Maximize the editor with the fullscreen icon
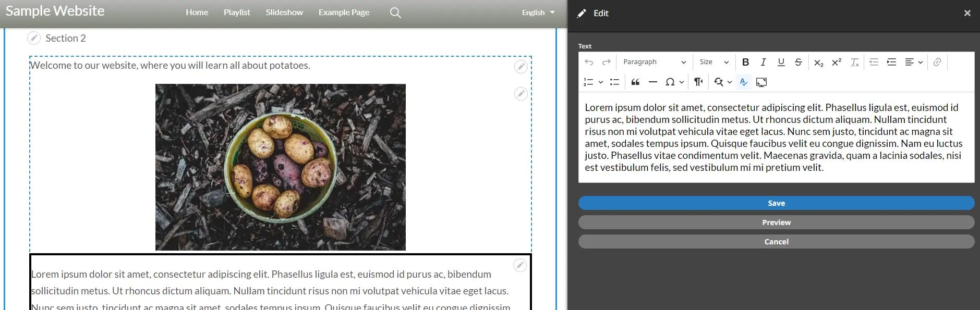 [x=761, y=82]
